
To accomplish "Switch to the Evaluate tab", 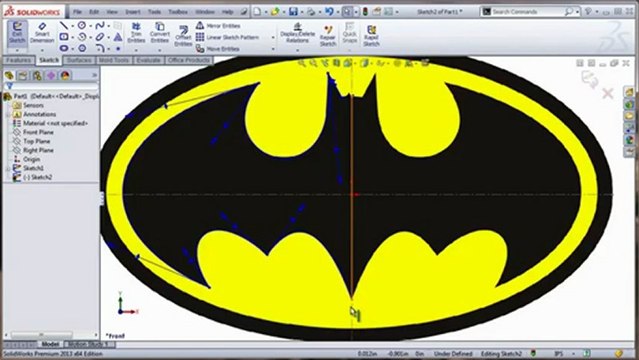I will click(148, 60).
